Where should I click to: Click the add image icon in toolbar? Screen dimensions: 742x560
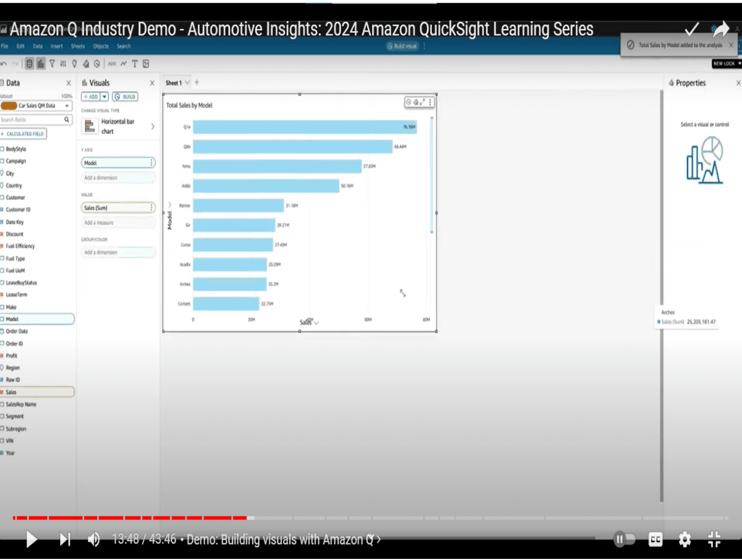[x=146, y=64]
